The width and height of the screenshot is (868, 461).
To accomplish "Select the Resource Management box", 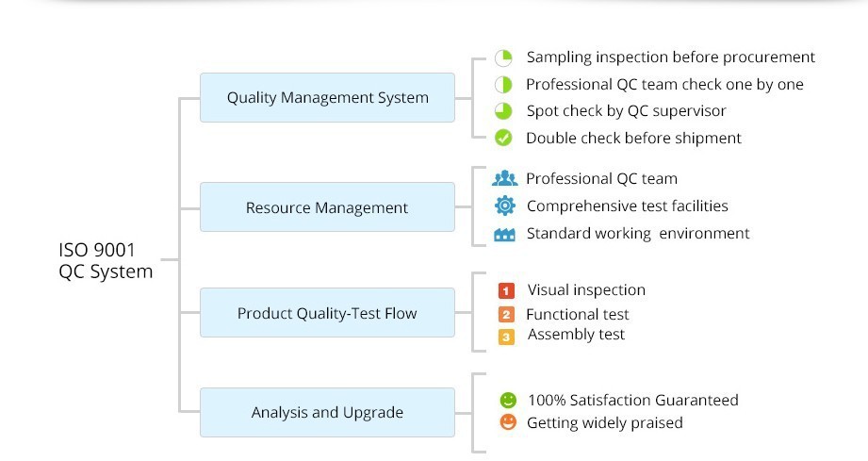I will point(327,207).
